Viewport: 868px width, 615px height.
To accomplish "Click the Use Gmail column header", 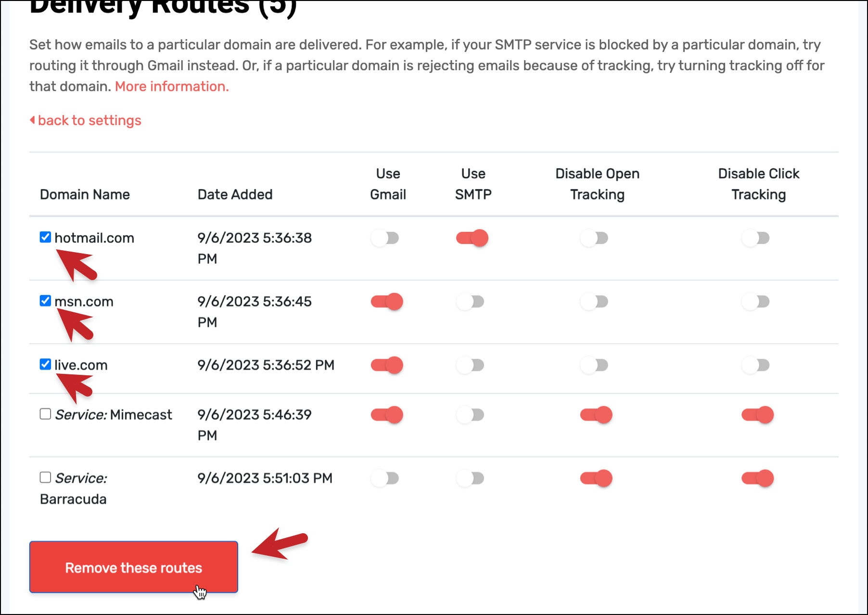I will click(x=388, y=184).
